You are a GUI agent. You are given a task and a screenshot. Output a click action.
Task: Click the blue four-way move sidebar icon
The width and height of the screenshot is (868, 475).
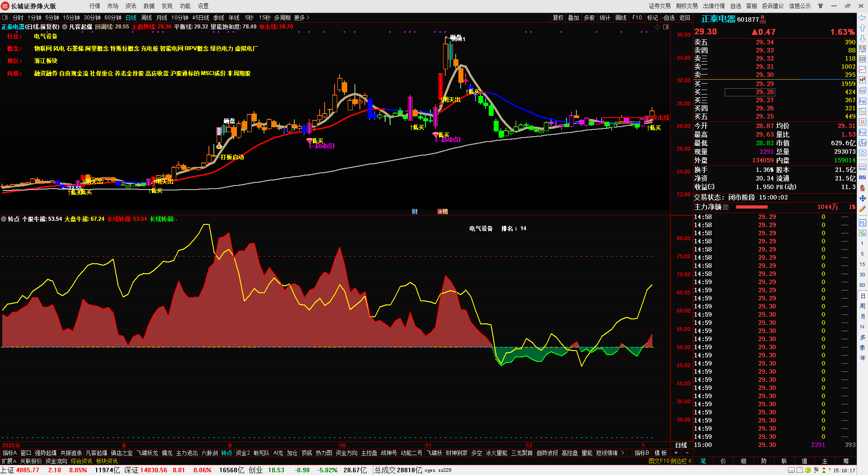[x=862, y=198]
